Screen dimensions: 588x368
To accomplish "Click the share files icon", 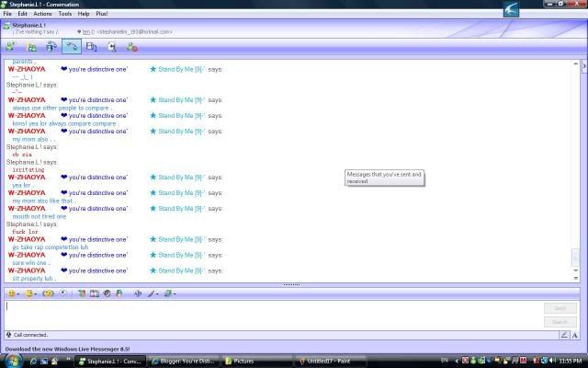I will tap(31, 47).
